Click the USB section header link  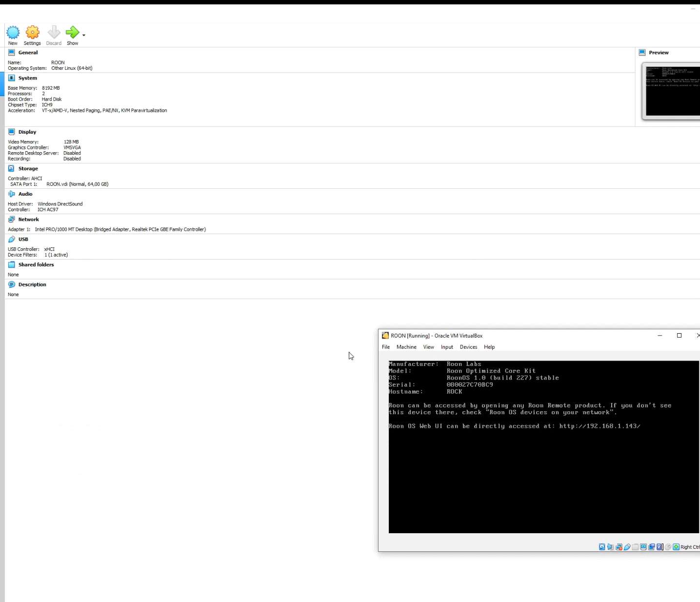[23, 240]
